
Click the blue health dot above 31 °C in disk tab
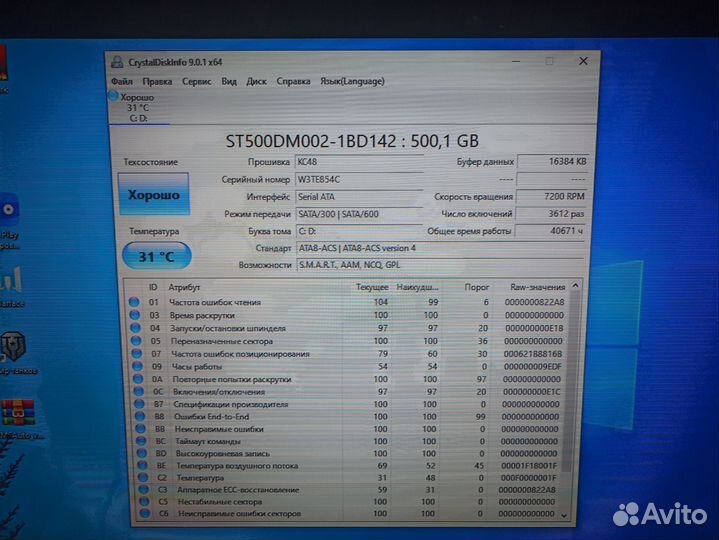[113, 96]
